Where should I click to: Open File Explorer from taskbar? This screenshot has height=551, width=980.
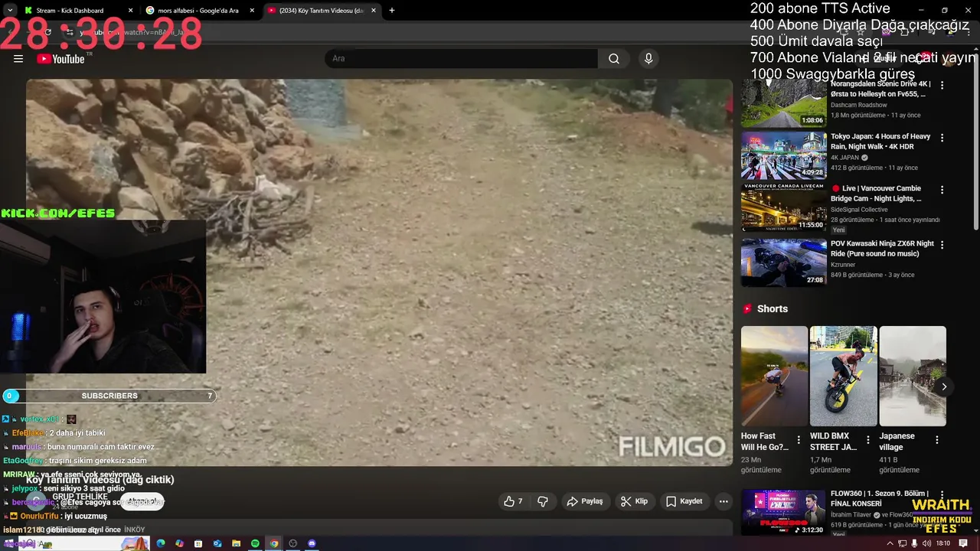pyautogui.click(x=236, y=543)
